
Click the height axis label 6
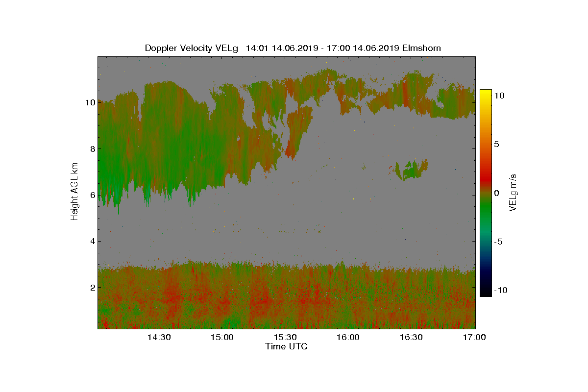[92, 195]
